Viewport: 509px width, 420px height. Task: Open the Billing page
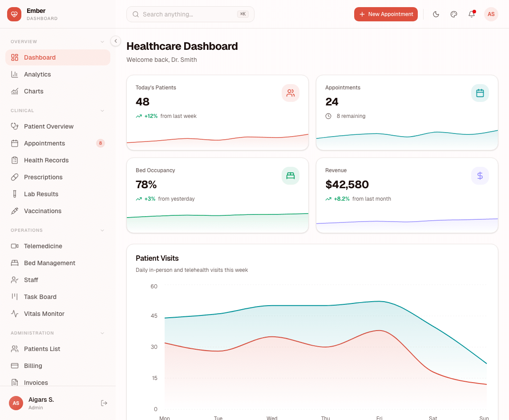click(x=33, y=366)
